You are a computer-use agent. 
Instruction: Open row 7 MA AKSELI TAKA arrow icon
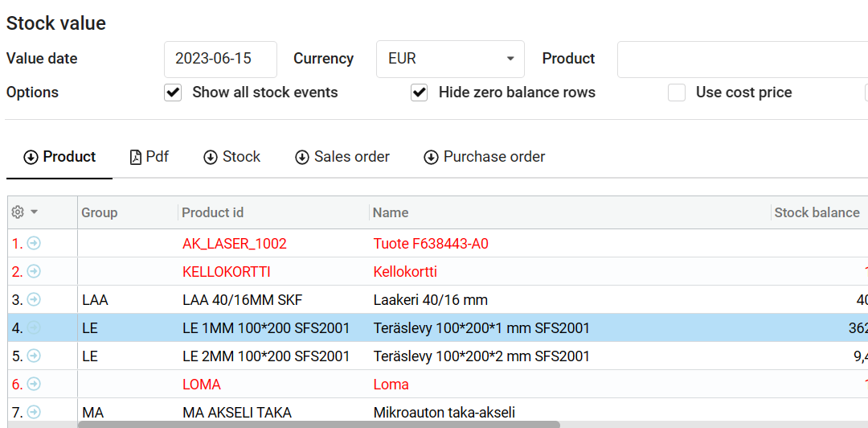click(34, 412)
